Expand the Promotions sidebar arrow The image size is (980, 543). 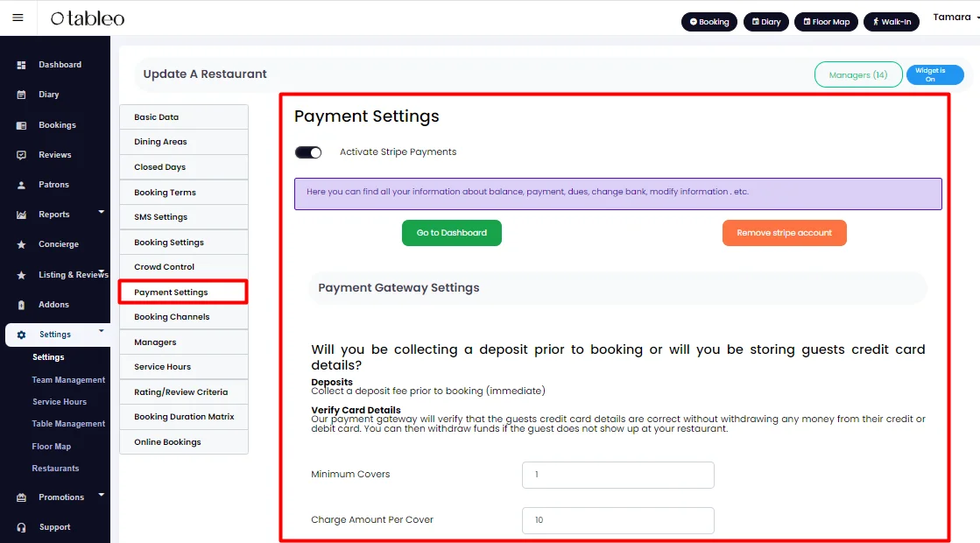click(102, 495)
